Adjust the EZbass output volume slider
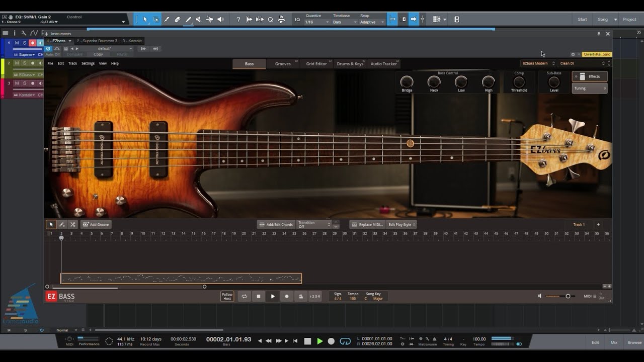 click(568, 296)
